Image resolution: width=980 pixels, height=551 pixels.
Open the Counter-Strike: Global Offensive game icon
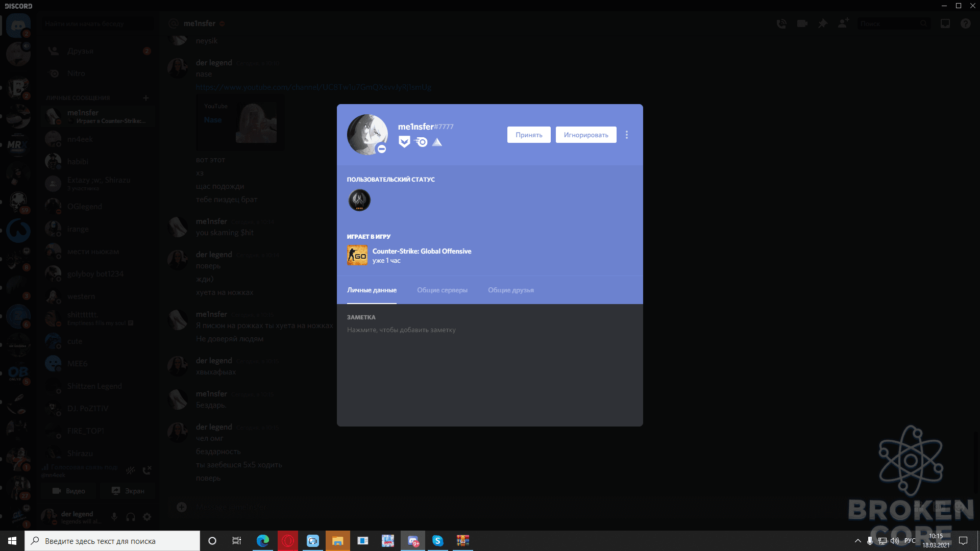click(357, 255)
